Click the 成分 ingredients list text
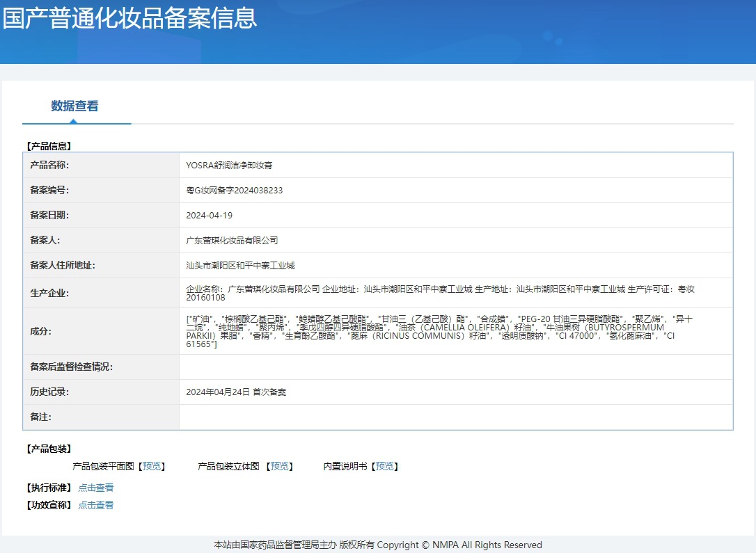This screenshot has height=553, width=756. 439,331
